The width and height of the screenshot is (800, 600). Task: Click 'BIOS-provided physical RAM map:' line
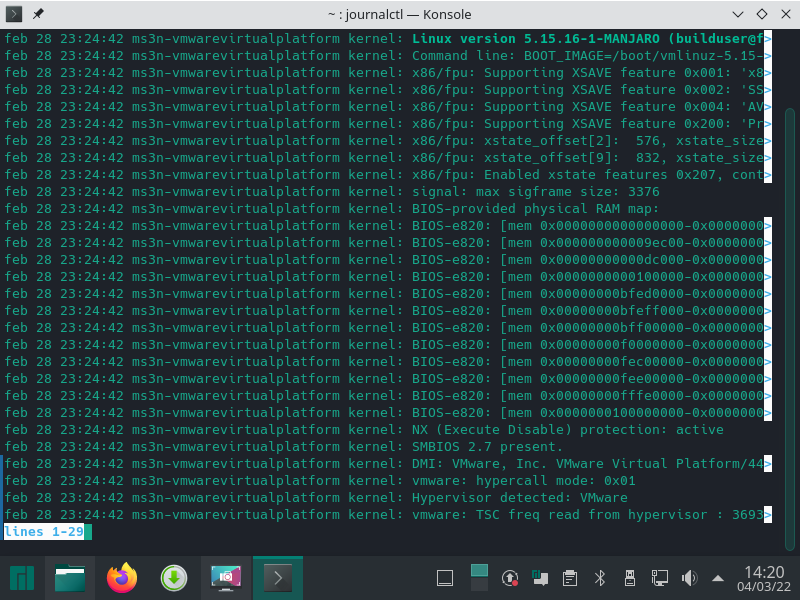(x=332, y=209)
